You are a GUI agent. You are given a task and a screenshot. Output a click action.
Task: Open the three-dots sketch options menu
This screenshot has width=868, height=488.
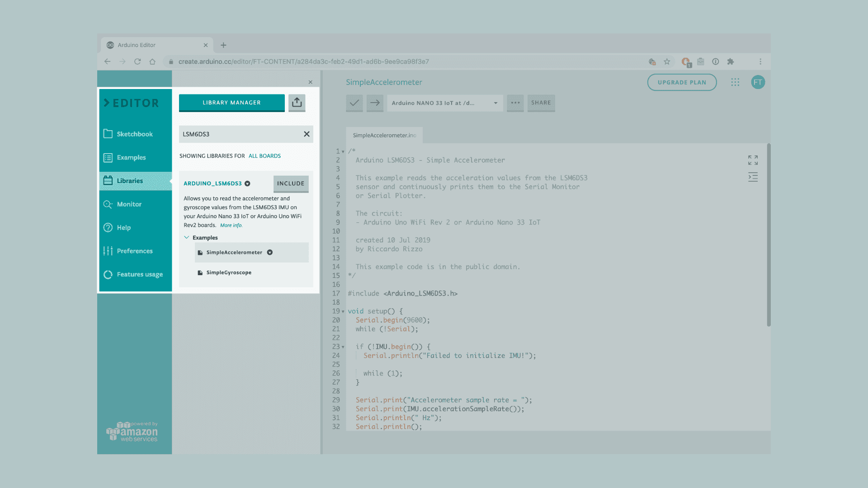(515, 103)
